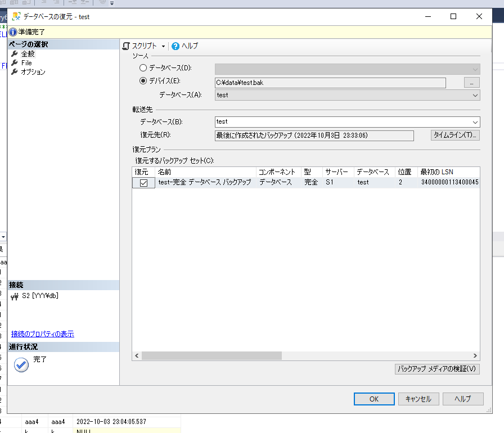The image size is (504, 433).
Task: Minimize the データベースの復元 dialog
Action: (428, 16)
